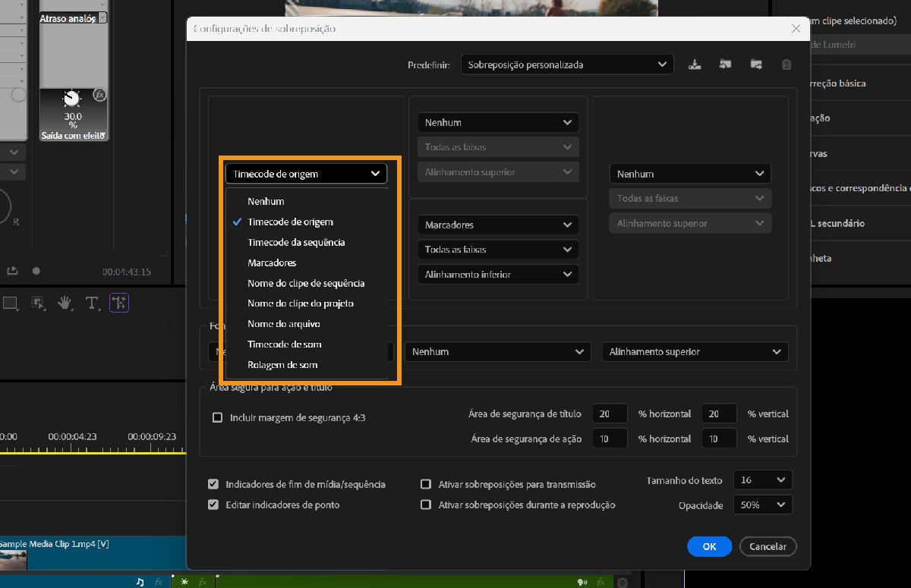
Task: Select the rectangle tool in the toolbar
Action: [x=10, y=303]
